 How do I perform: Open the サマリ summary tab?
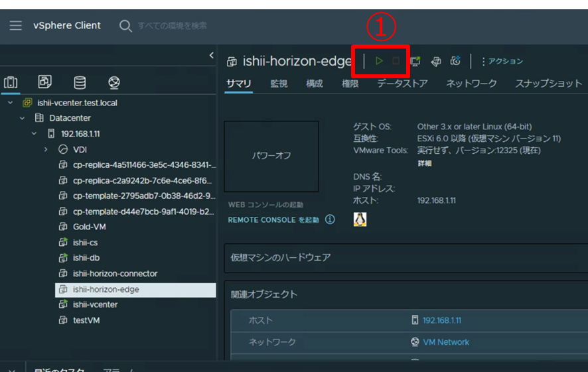[238, 84]
